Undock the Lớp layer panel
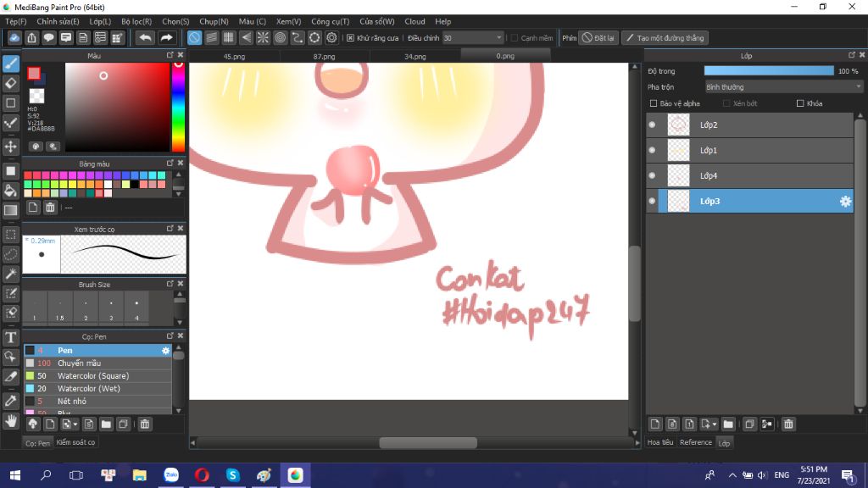Image resolution: width=868 pixels, height=488 pixels. (x=851, y=55)
